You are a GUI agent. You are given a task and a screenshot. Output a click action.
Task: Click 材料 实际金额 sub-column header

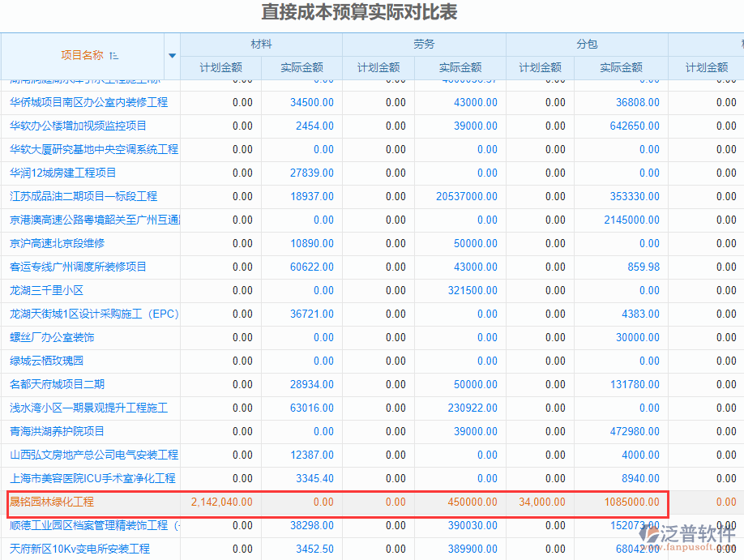tap(301, 68)
